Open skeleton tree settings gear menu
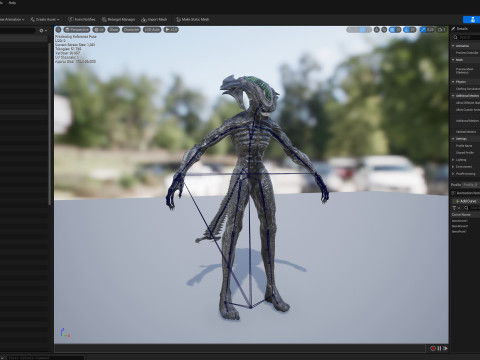 (43, 31)
